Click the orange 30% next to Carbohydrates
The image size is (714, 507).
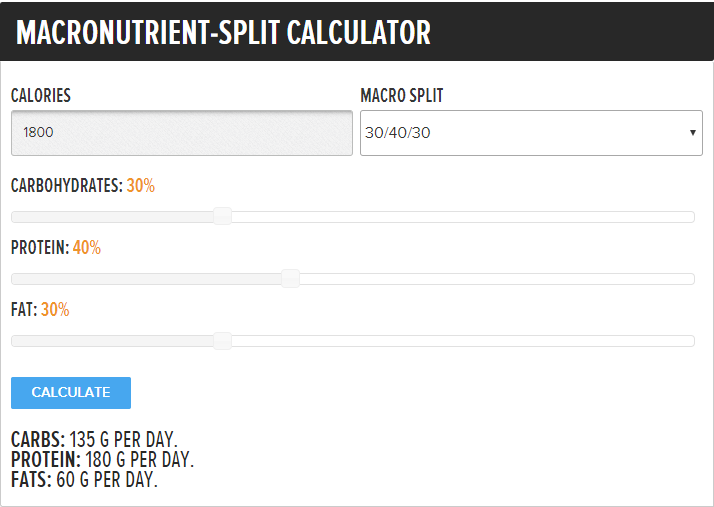[x=141, y=186]
